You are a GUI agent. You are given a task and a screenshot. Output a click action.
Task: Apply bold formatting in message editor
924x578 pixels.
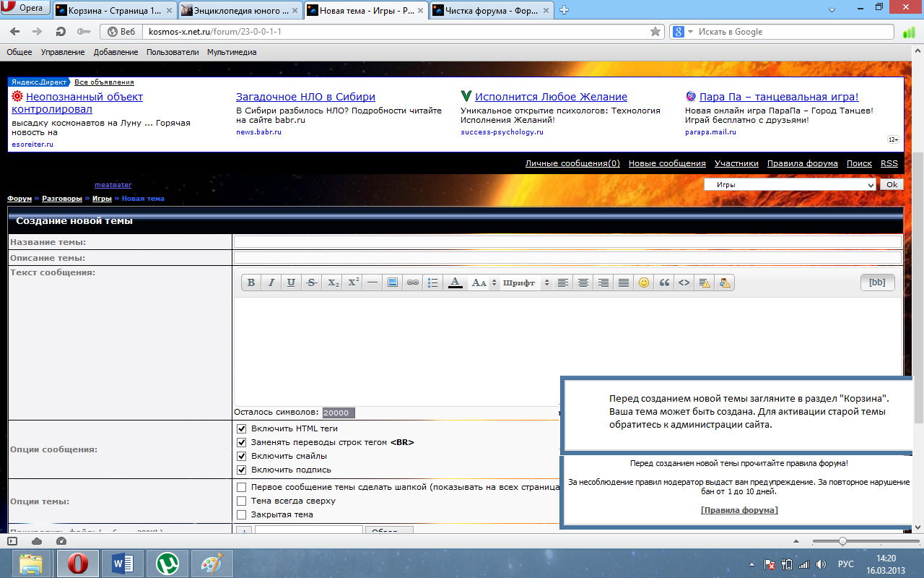point(251,282)
